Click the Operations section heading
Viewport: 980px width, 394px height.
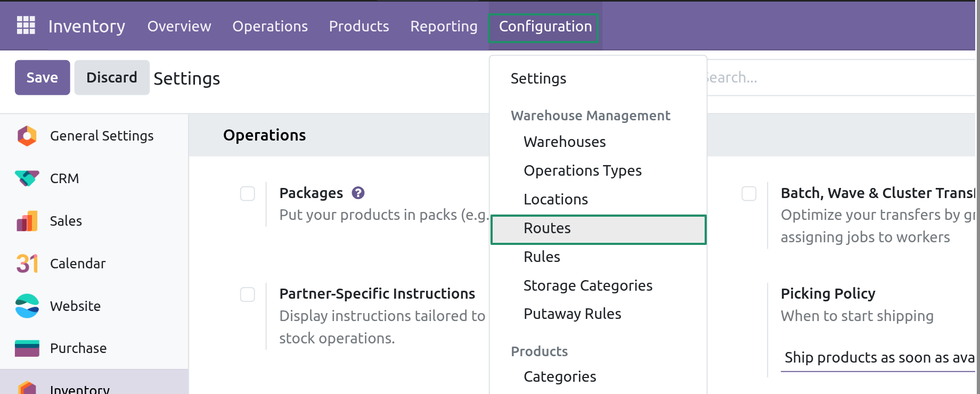tap(264, 135)
